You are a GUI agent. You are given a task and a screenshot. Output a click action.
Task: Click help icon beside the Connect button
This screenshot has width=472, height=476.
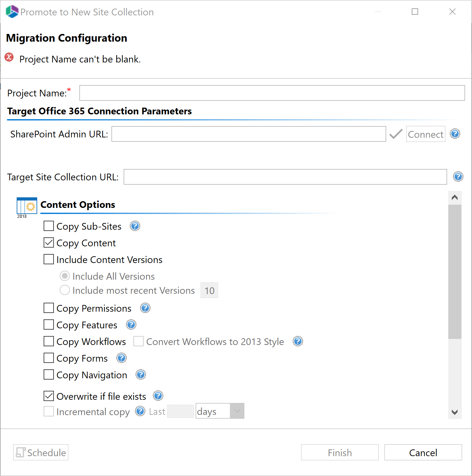click(455, 134)
